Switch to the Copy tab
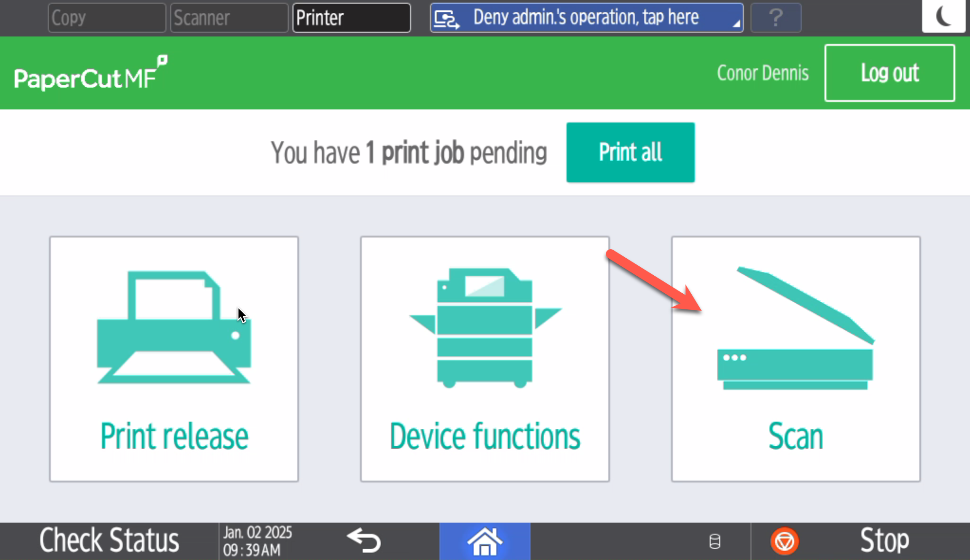 point(107,18)
